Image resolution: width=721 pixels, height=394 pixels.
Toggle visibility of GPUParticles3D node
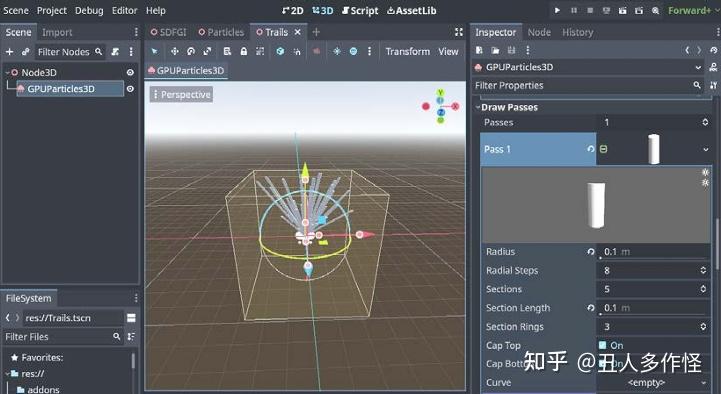click(x=130, y=89)
